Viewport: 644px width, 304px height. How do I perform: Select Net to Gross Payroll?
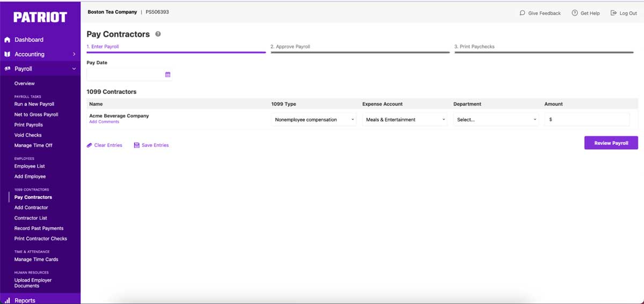36,115
